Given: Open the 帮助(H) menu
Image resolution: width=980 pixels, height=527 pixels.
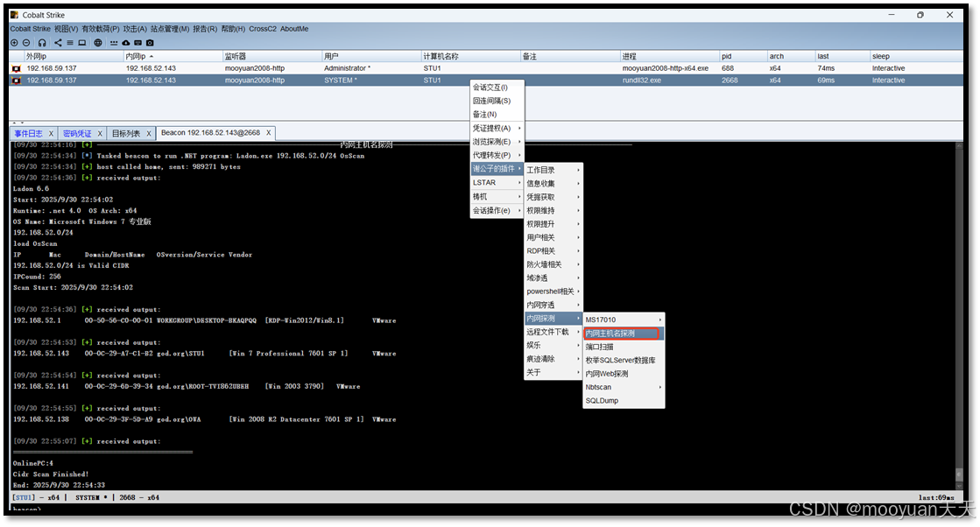Looking at the screenshot, I should 233,29.
